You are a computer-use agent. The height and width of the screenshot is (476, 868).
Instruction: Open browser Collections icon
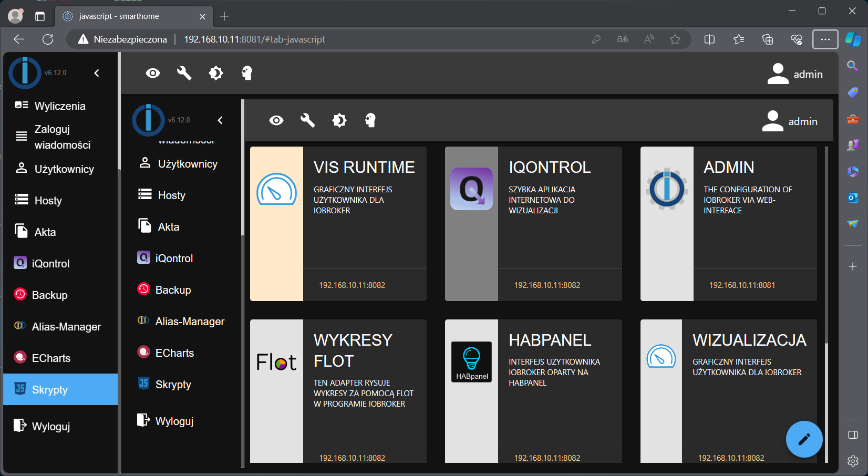[768, 39]
